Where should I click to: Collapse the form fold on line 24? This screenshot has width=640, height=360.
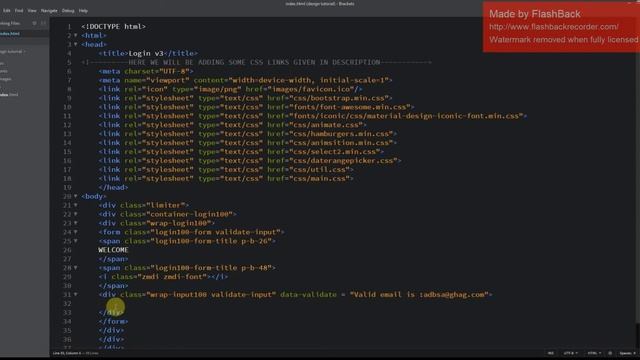(x=76, y=232)
